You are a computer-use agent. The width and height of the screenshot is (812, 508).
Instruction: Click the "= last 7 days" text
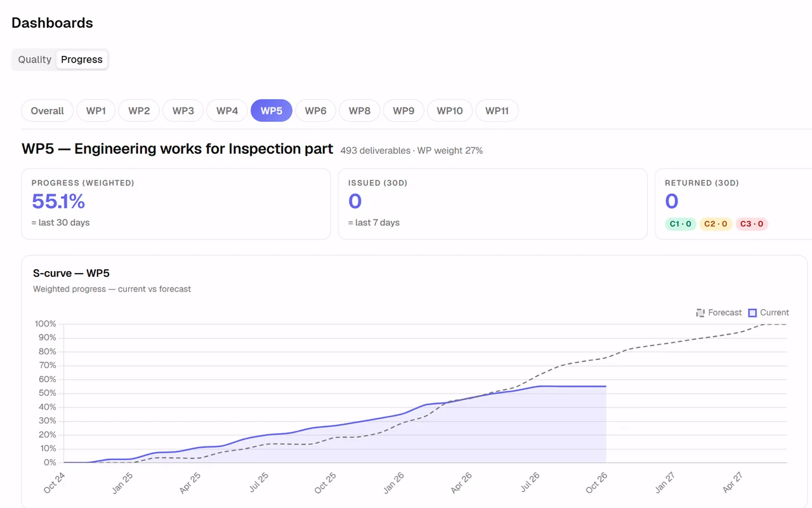374,223
